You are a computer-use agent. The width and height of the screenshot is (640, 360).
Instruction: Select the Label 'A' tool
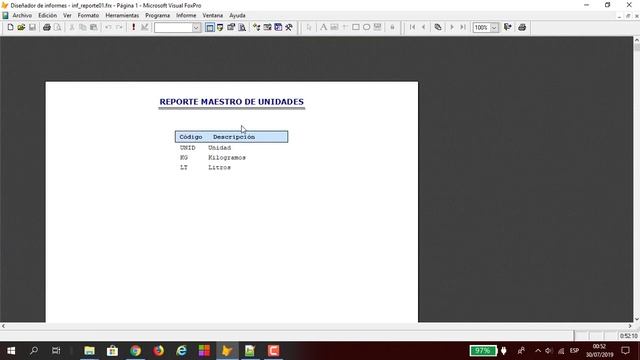323,27
